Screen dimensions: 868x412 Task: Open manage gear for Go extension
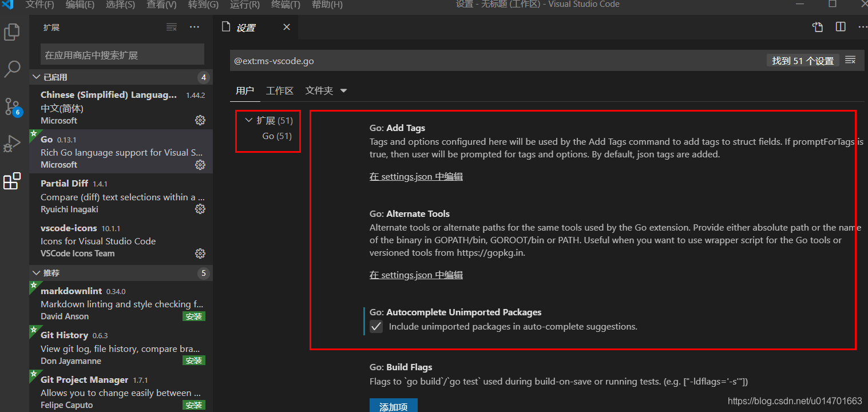200,165
